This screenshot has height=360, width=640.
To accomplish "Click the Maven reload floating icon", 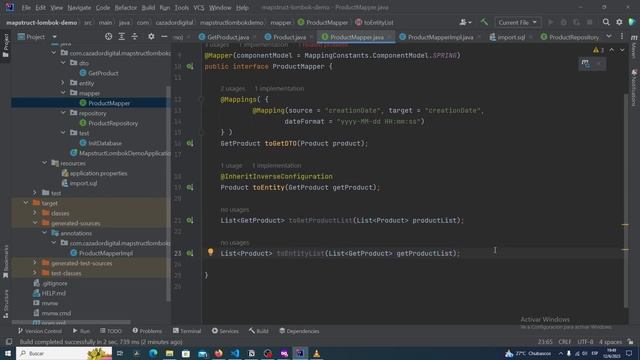I will [x=586, y=64].
